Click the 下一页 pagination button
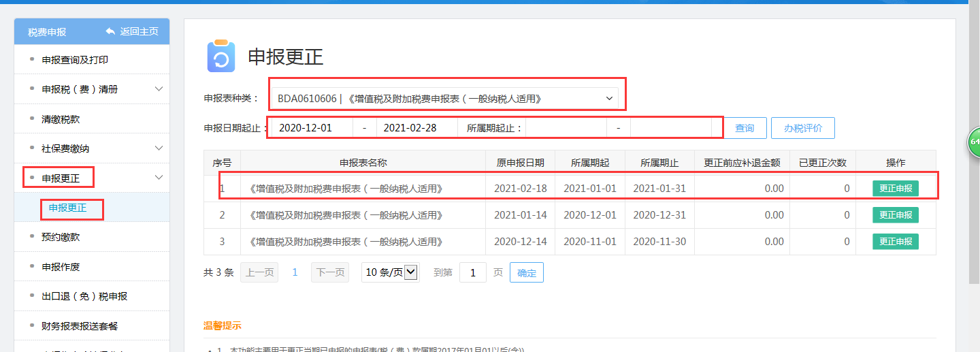This screenshot has width=980, height=352. point(329,272)
